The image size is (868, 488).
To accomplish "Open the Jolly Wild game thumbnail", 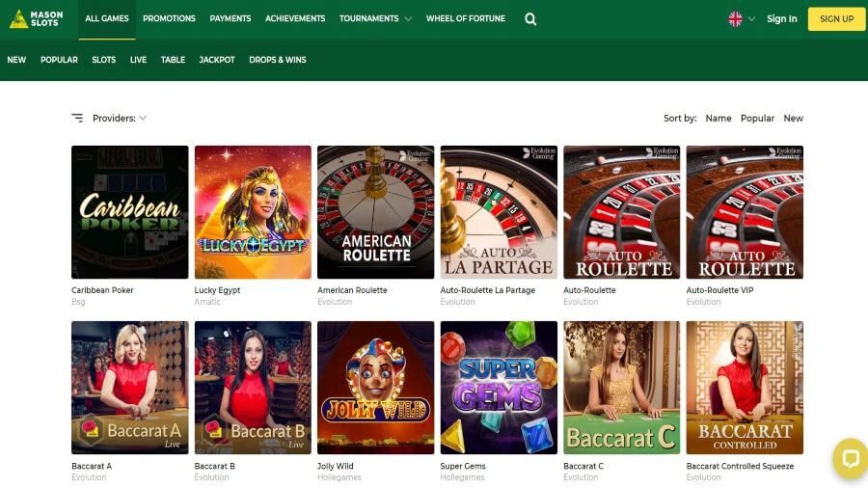I will click(x=375, y=388).
